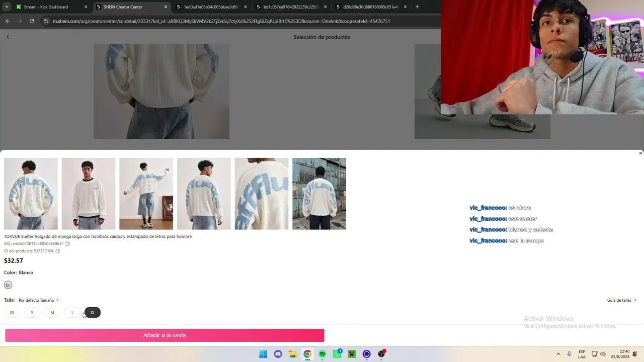Image resolution: width=644 pixels, height=362 pixels.
Task: Show hidden system tray icons
Action: click(x=558, y=354)
